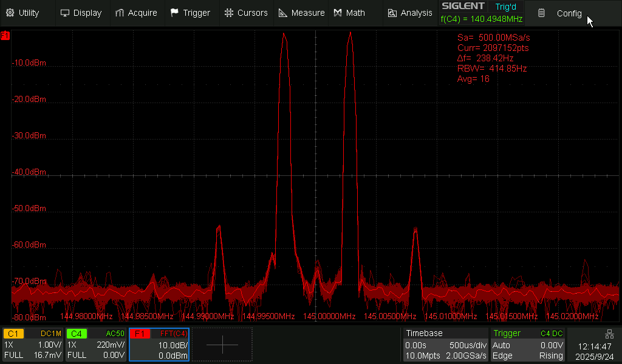The image size is (622, 364).
Task: Open the Math waveform icon menu
Action: click(x=338, y=13)
